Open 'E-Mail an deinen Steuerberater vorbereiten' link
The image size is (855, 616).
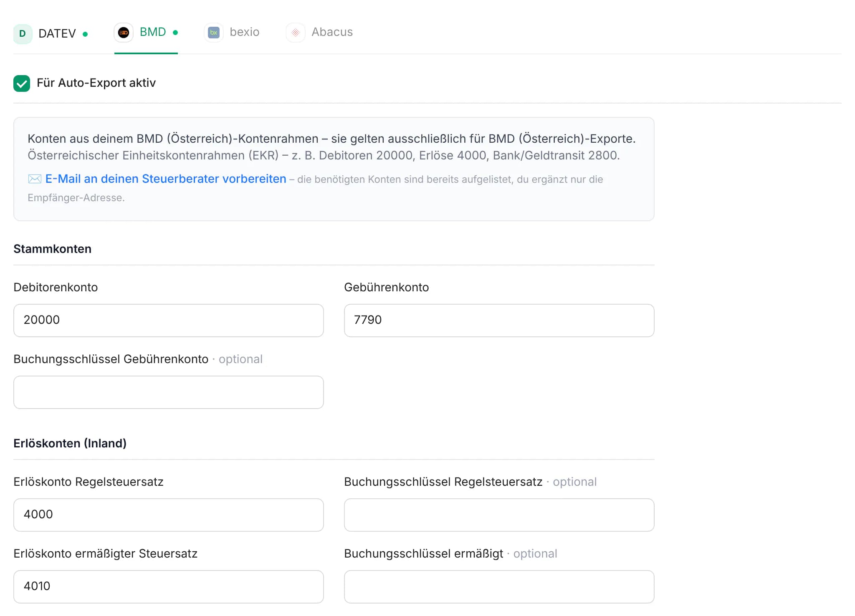[x=166, y=179]
